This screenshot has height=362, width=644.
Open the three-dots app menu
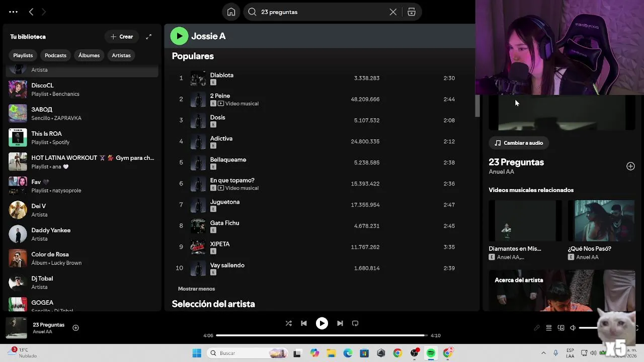13,12
